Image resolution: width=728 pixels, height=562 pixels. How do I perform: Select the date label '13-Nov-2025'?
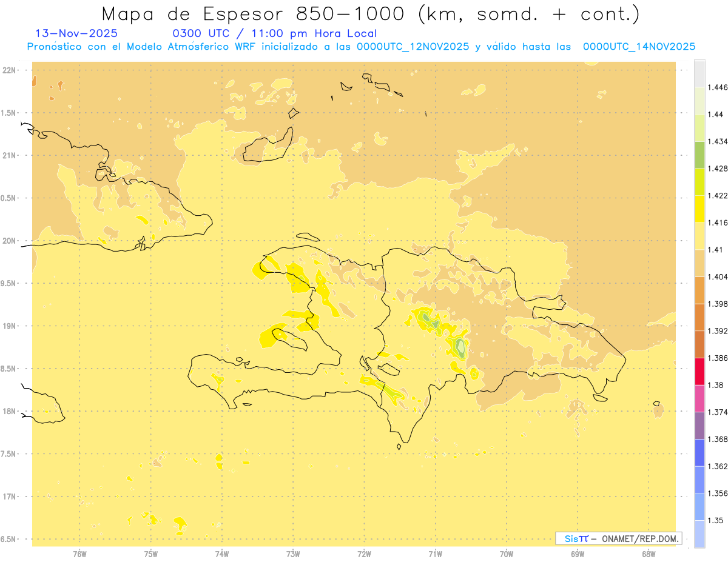[77, 33]
